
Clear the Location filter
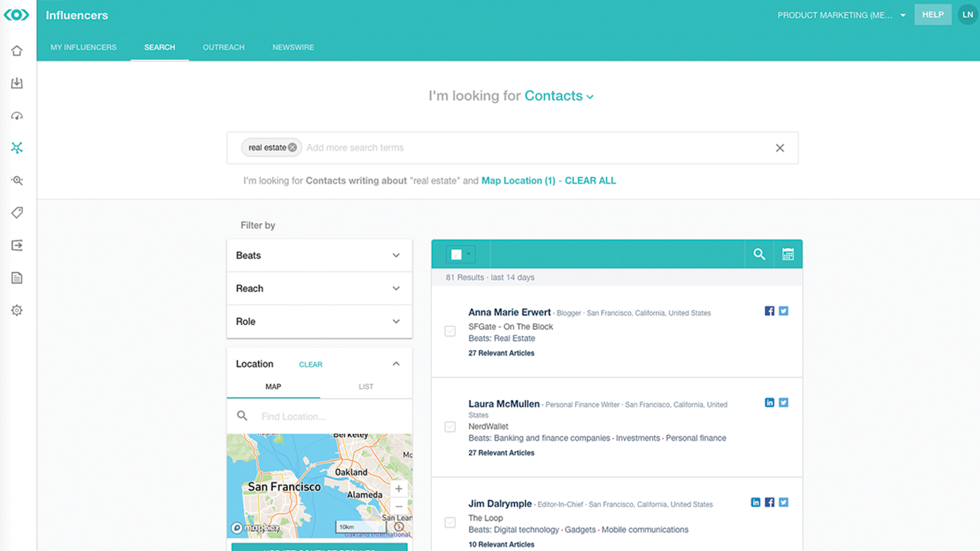[310, 364]
